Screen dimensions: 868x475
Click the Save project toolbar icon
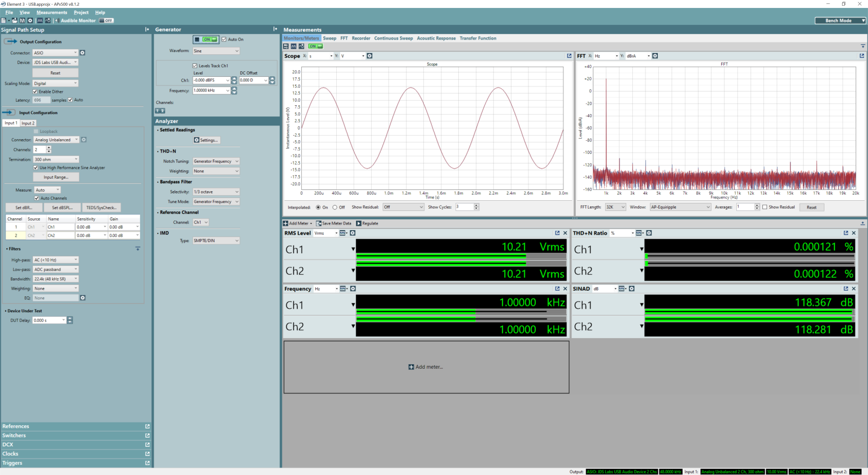click(x=22, y=20)
